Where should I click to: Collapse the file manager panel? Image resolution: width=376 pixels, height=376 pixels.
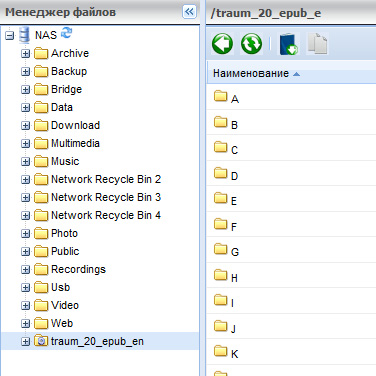189,12
